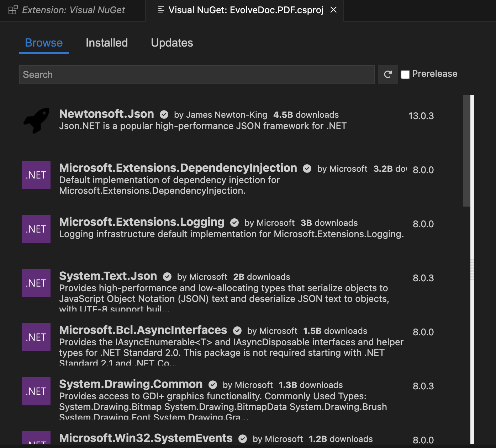
Task: Close the EvolveDoc.PDF.csproj editor tab
Action: (333, 10)
